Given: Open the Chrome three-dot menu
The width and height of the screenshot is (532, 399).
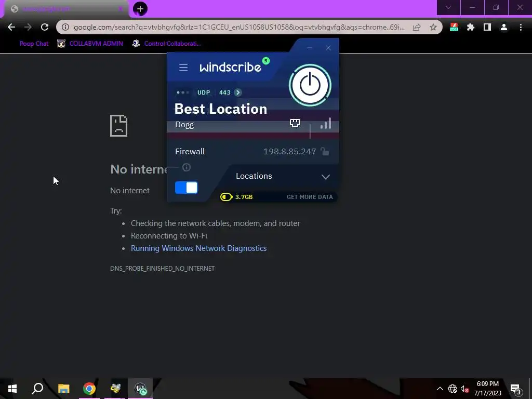Looking at the screenshot, I should tap(521, 27).
